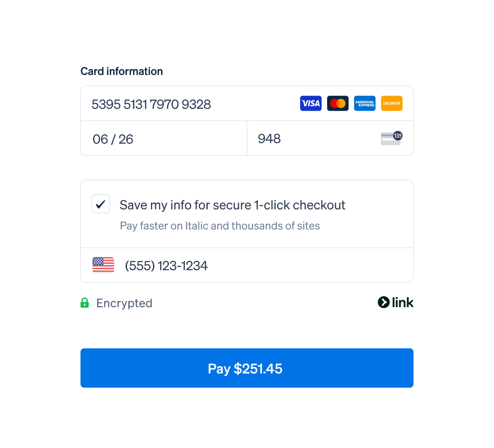The width and height of the screenshot is (494, 448).
Task: Uncheck the save my info checkbox
Action: click(x=101, y=204)
